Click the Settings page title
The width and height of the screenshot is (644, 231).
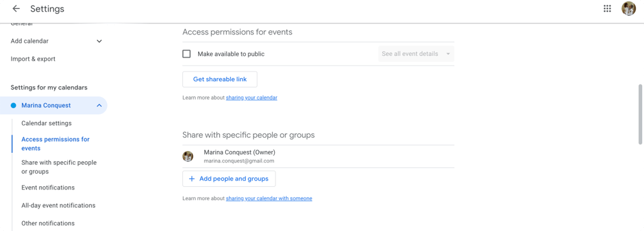47,9
